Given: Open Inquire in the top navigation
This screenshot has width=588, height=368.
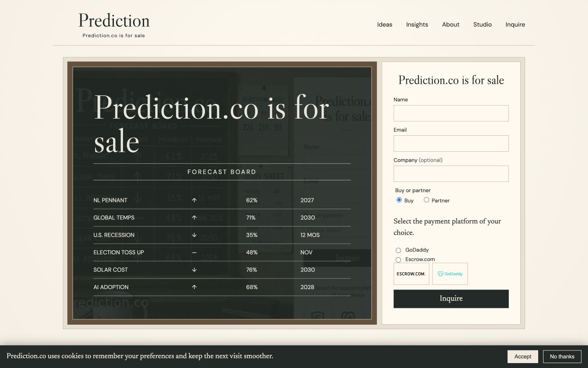Looking at the screenshot, I should pos(515,25).
